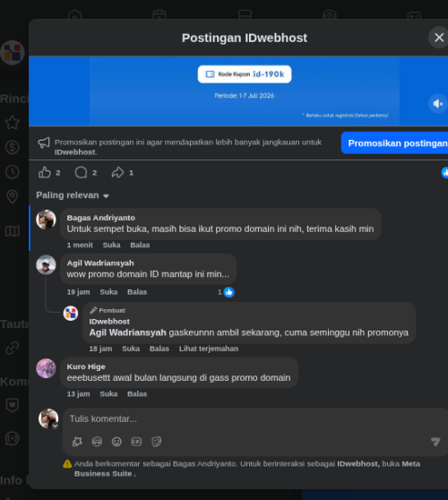The width and height of the screenshot is (448, 500).
Task: Open the sticker picker icon
Action: click(156, 442)
